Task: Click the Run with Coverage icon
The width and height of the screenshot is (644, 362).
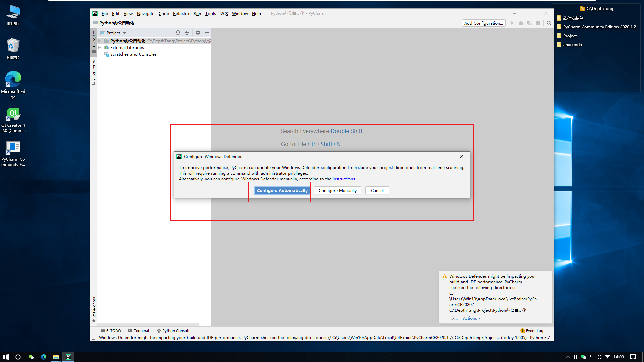Action: [529, 23]
